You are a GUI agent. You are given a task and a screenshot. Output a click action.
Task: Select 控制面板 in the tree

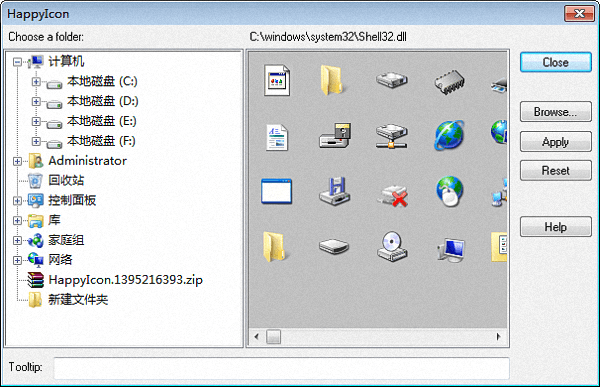coord(72,200)
